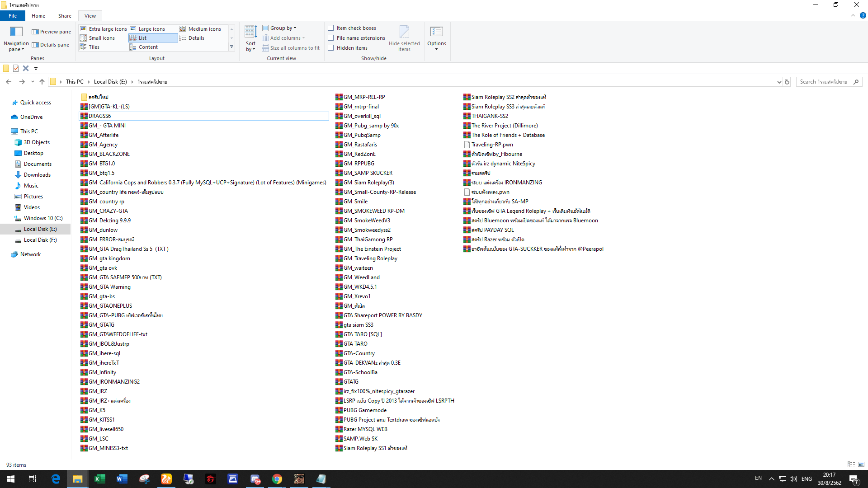
Task: Select OneDrive in navigation pane
Action: [x=31, y=117]
